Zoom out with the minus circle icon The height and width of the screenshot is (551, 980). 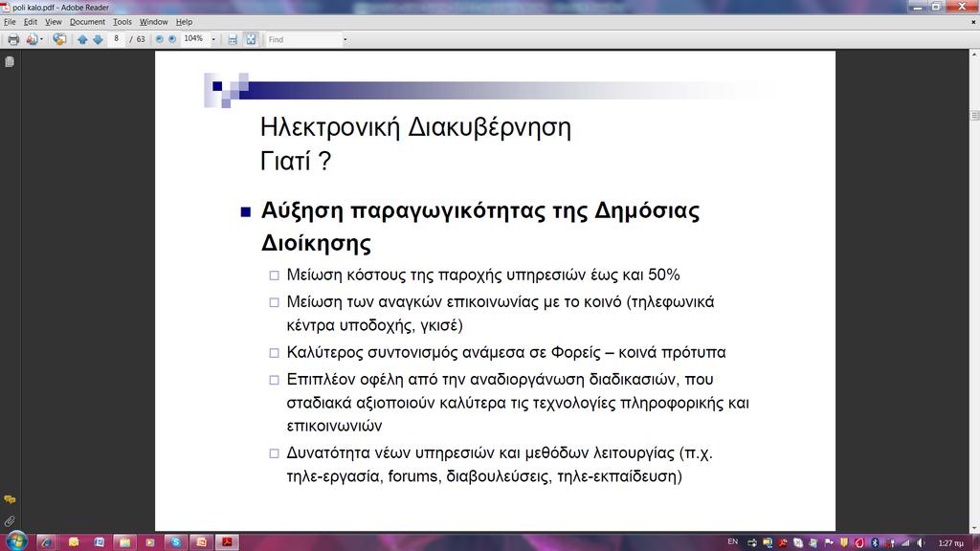(x=159, y=39)
